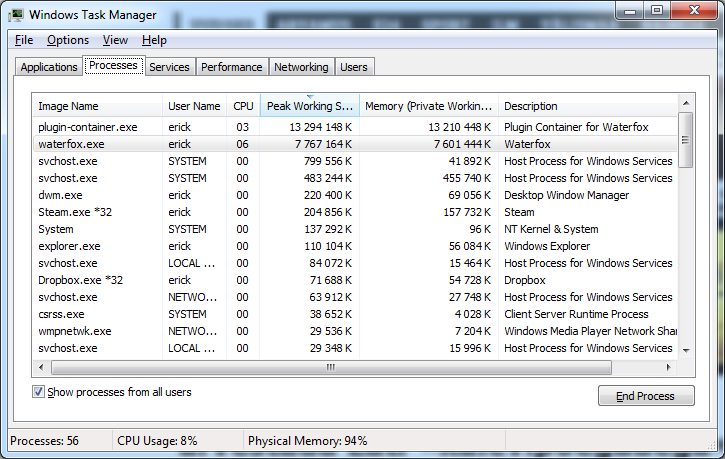Screen dimensions: 725x459
Task: Click the Task Manager title bar icon
Action: pos(16,15)
